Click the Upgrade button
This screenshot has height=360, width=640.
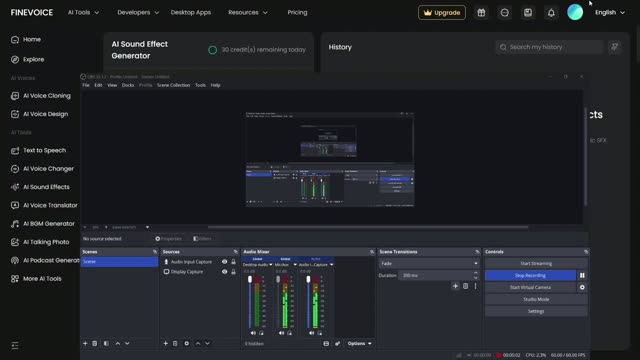(442, 13)
